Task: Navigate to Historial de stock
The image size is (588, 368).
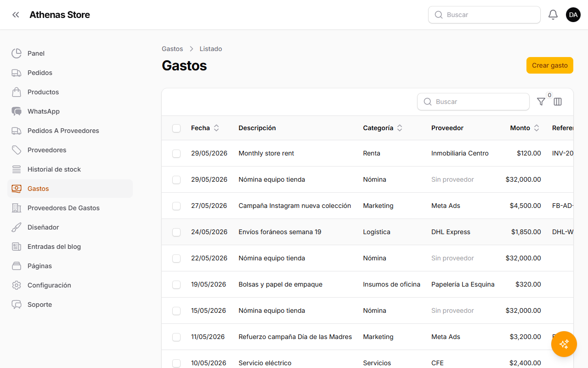Action: [70, 169]
